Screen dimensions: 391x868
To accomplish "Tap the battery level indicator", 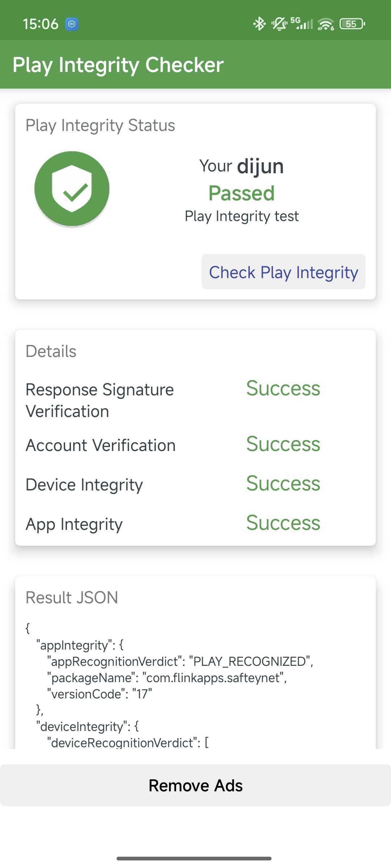I will pos(352,24).
